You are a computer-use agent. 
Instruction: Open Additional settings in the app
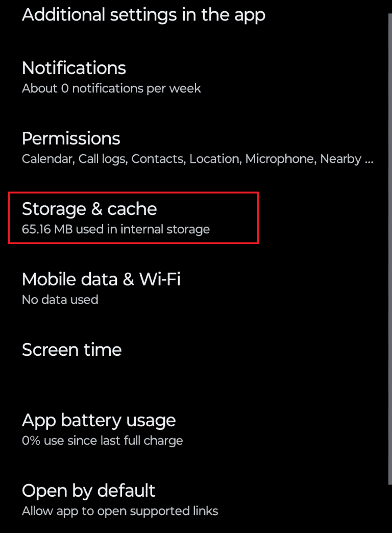tap(143, 15)
